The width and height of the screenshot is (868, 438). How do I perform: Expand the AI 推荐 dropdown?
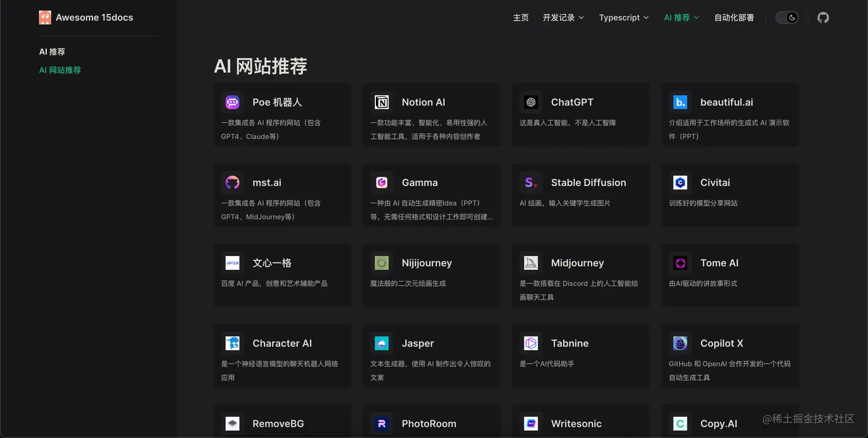click(681, 17)
